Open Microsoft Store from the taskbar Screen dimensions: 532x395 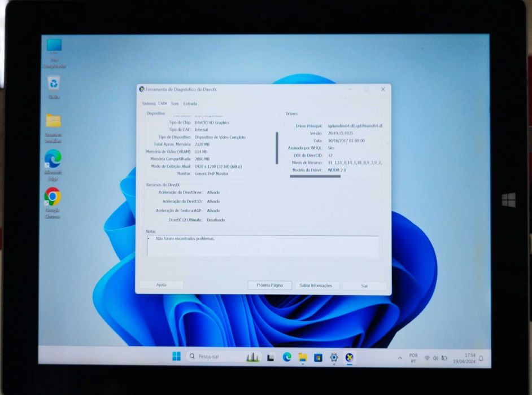click(319, 357)
